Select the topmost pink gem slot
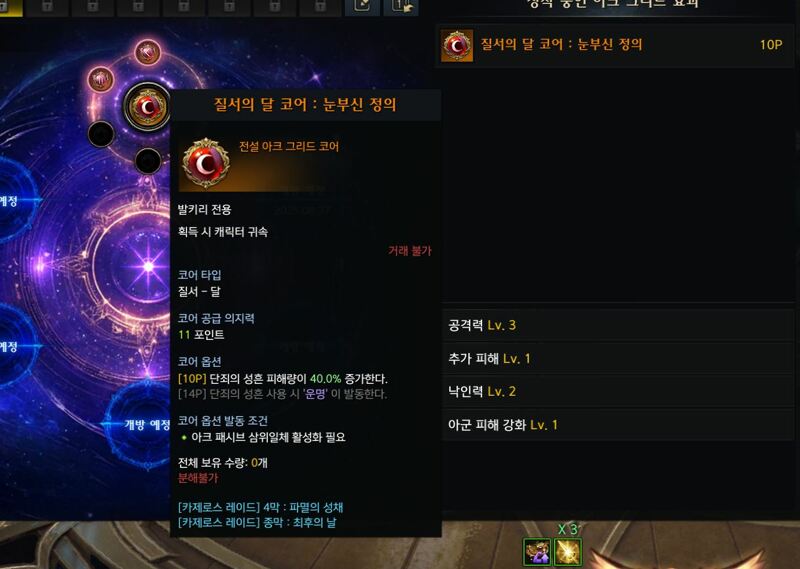 pos(148,53)
